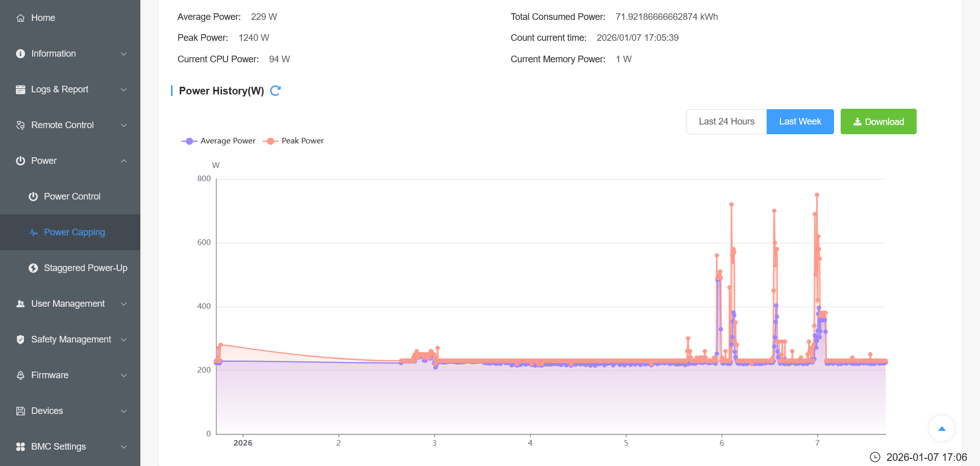The height and width of the screenshot is (466, 980).
Task: Toggle Average Power series in legend
Action: coord(218,141)
